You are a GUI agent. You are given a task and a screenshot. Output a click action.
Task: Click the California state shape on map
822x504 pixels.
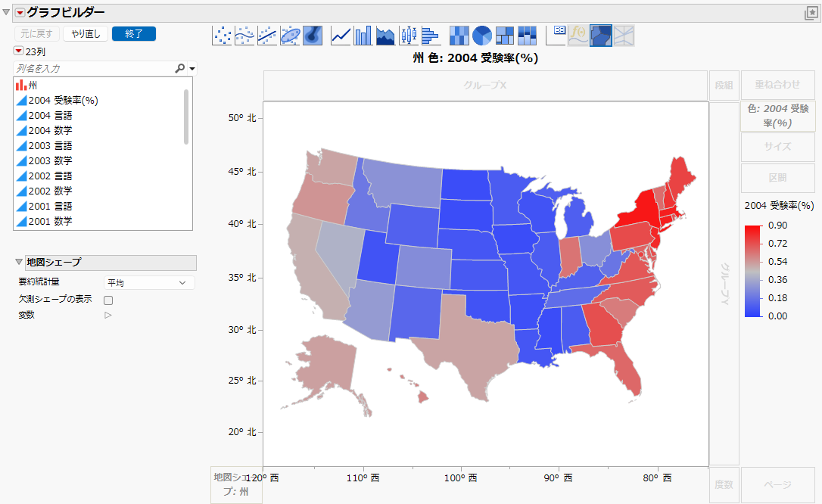(x=315, y=272)
